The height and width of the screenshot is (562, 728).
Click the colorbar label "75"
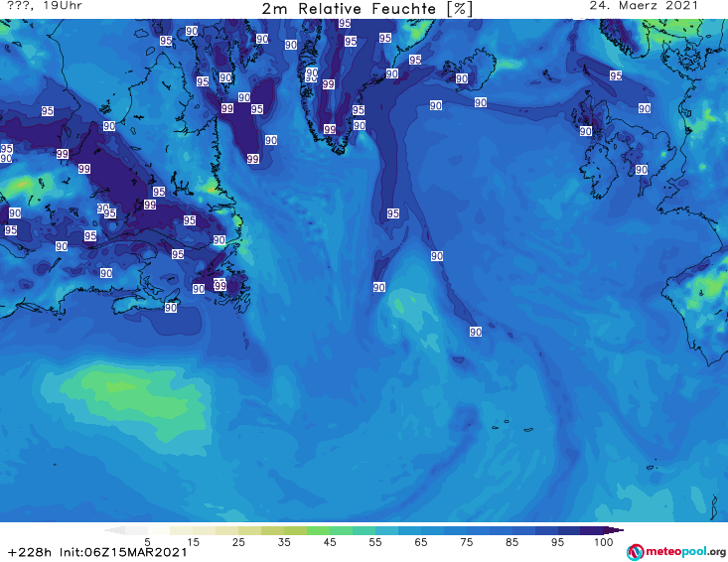pyautogui.click(x=466, y=542)
